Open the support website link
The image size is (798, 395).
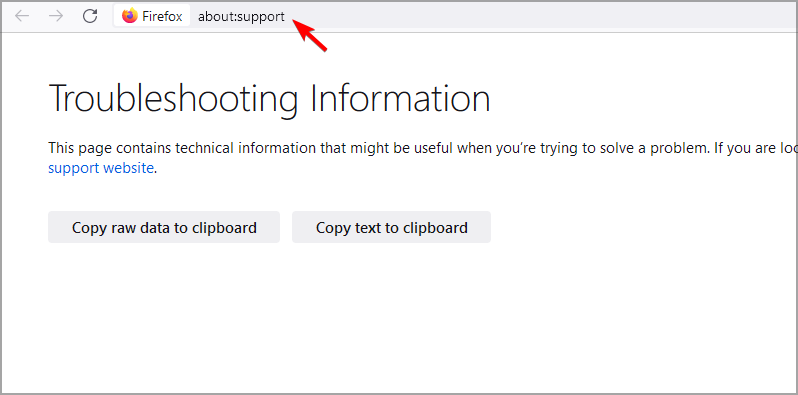pyautogui.click(x=101, y=167)
